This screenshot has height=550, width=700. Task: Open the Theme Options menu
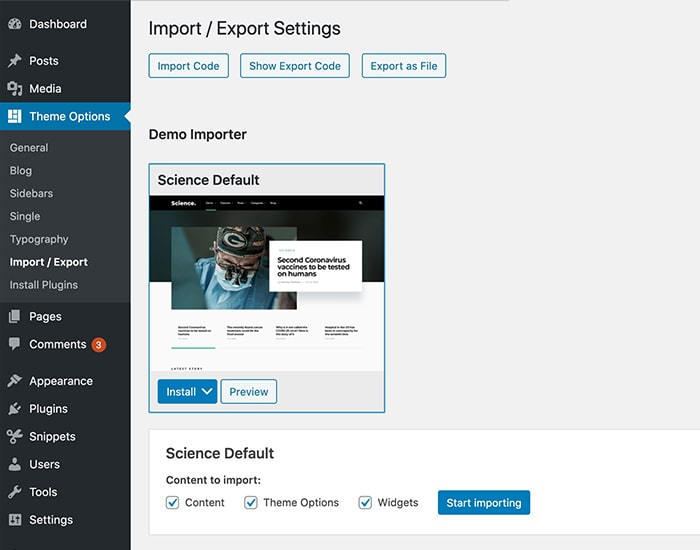tap(65, 117)
